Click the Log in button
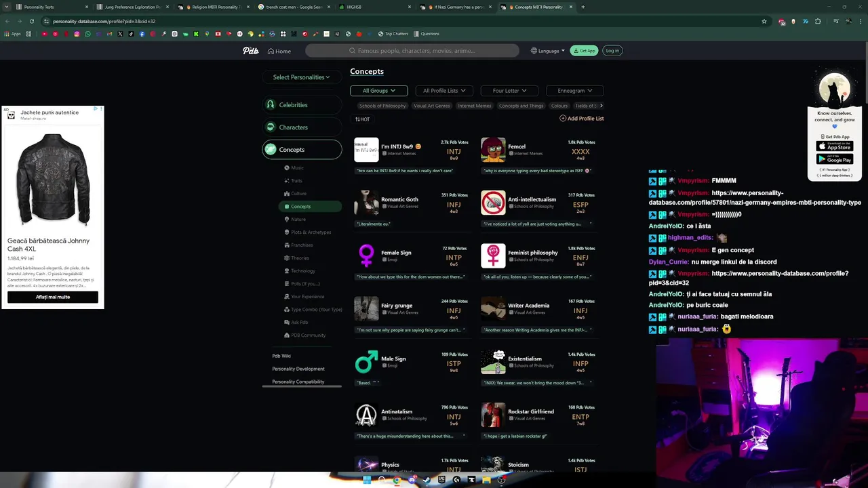The image size is (868, 488). [612, 51]
